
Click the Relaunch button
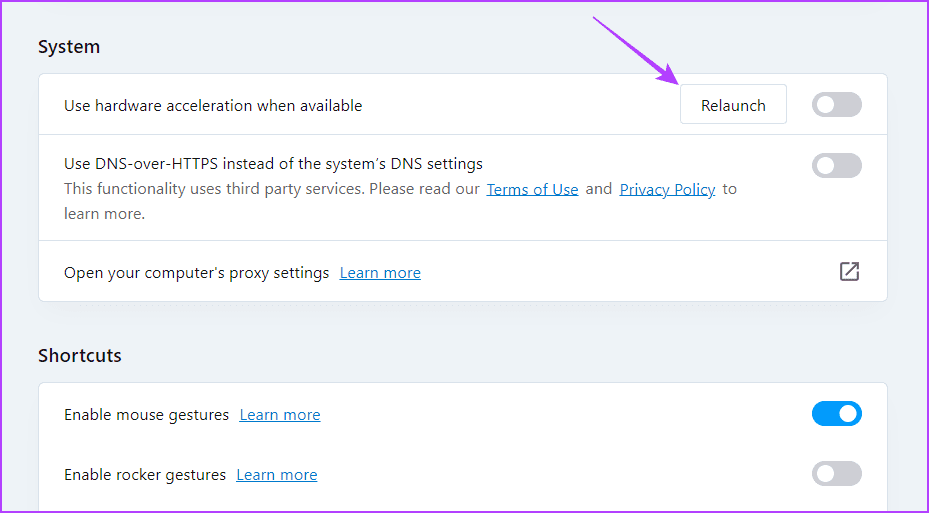733,105
